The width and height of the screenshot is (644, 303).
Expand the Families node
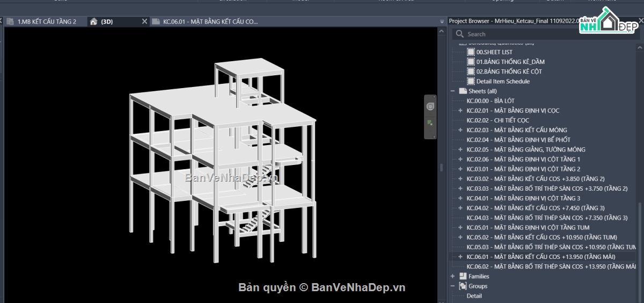click(453, 276)
